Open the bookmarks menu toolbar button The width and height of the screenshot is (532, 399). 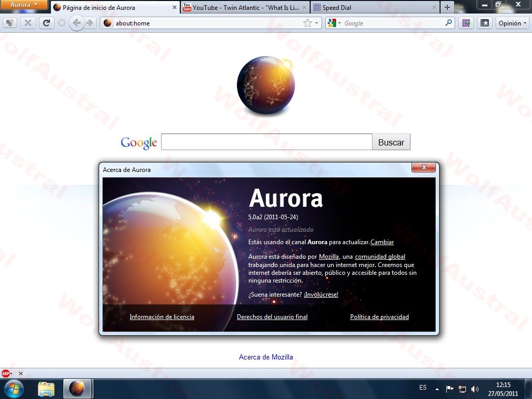(485, 23)
